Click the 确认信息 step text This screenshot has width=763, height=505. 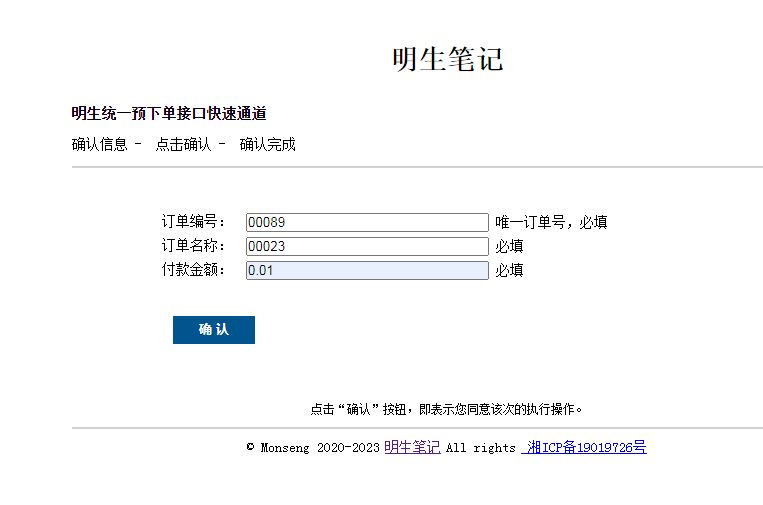99,144
